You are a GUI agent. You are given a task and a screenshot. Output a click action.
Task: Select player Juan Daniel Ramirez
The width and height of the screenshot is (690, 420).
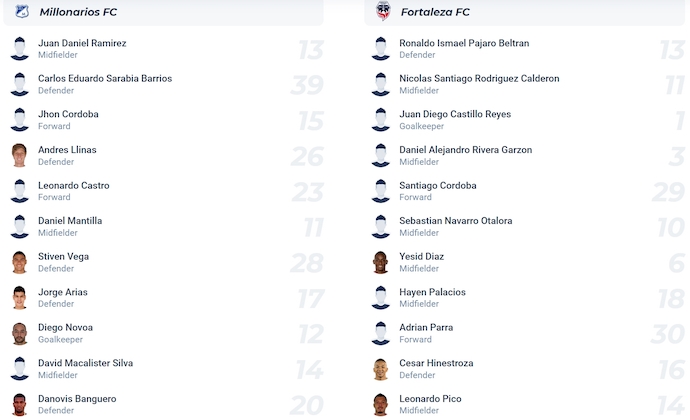coord(82,43)
